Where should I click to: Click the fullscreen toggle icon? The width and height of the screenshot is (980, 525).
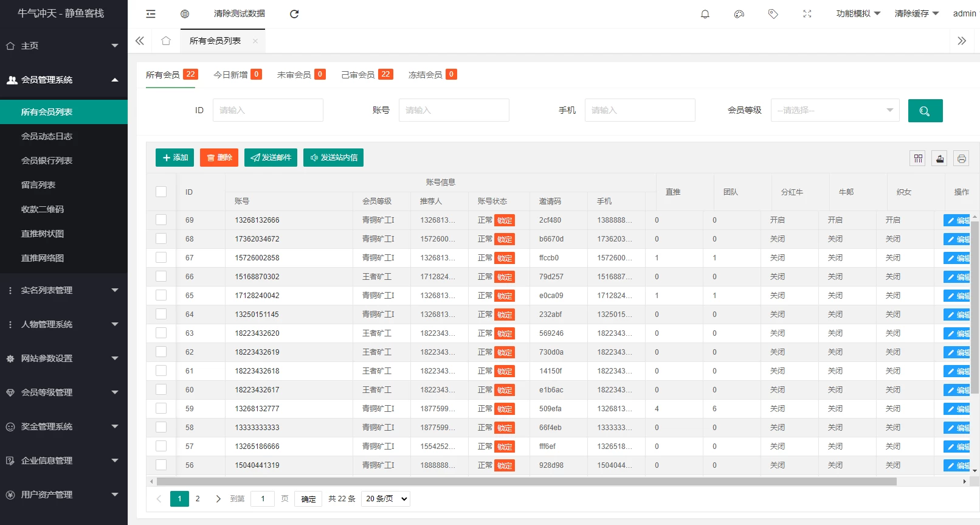tap(807, 14)
